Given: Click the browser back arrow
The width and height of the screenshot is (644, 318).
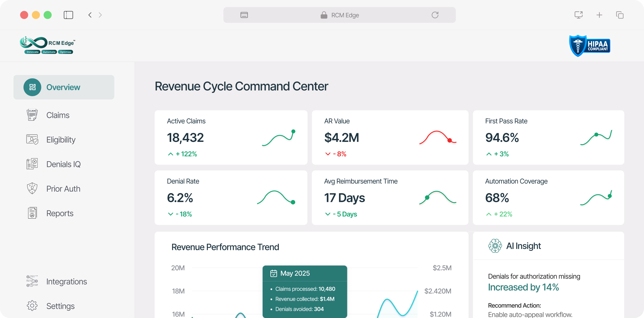Looking at the screenshot, I should click(90, 15).
